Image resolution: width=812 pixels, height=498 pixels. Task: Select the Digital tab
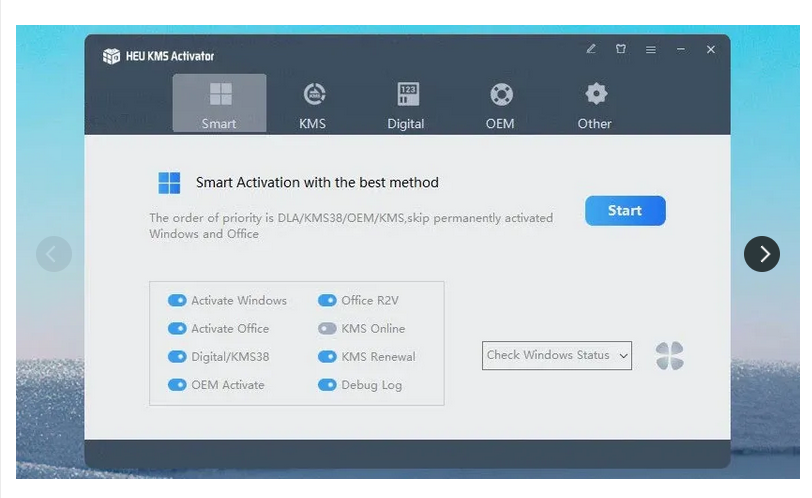coord(406,106)
